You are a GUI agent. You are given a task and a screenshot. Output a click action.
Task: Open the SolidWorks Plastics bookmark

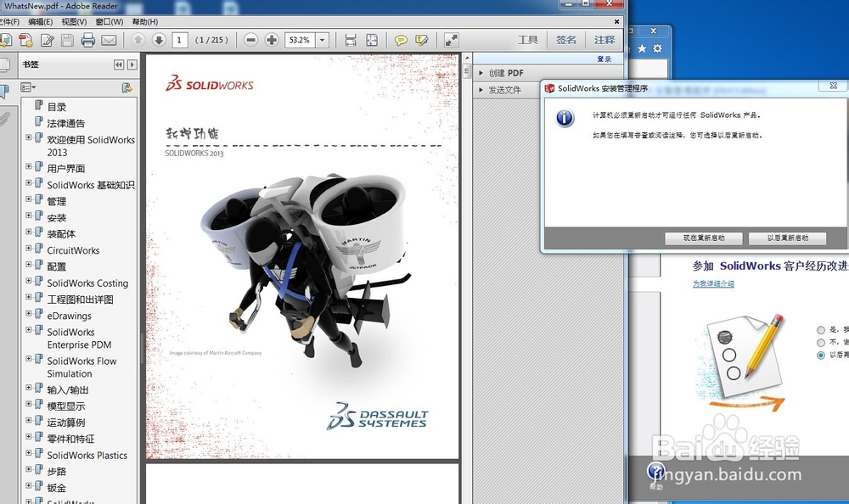pyautogui.click(x=87, y=455)
